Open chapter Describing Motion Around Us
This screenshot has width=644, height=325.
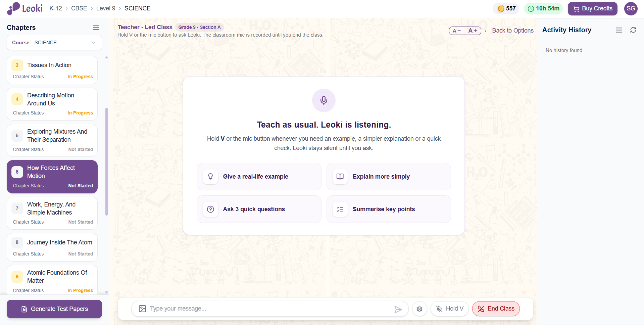click(52, 104)
